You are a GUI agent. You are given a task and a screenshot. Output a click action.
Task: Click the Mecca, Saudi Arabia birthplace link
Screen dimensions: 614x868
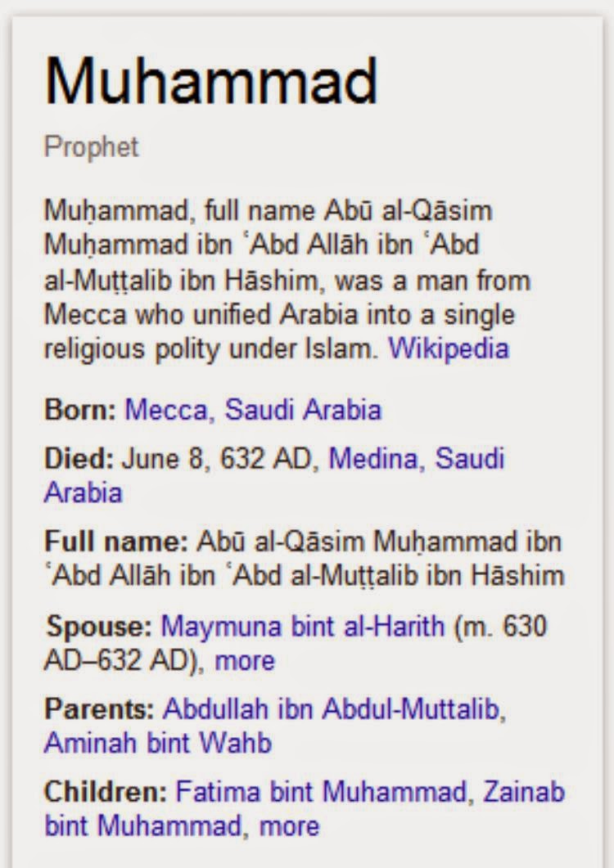coord(253,409)
